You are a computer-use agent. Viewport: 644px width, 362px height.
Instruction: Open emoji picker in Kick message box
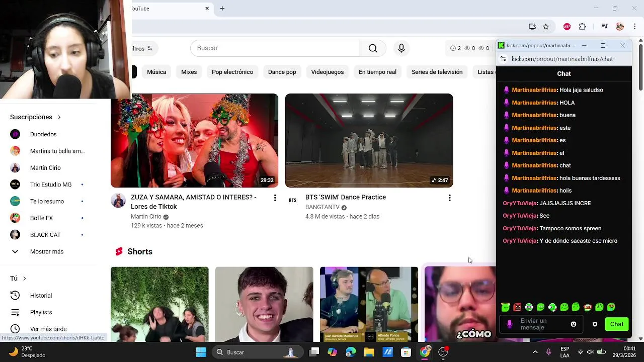[574, 324]
